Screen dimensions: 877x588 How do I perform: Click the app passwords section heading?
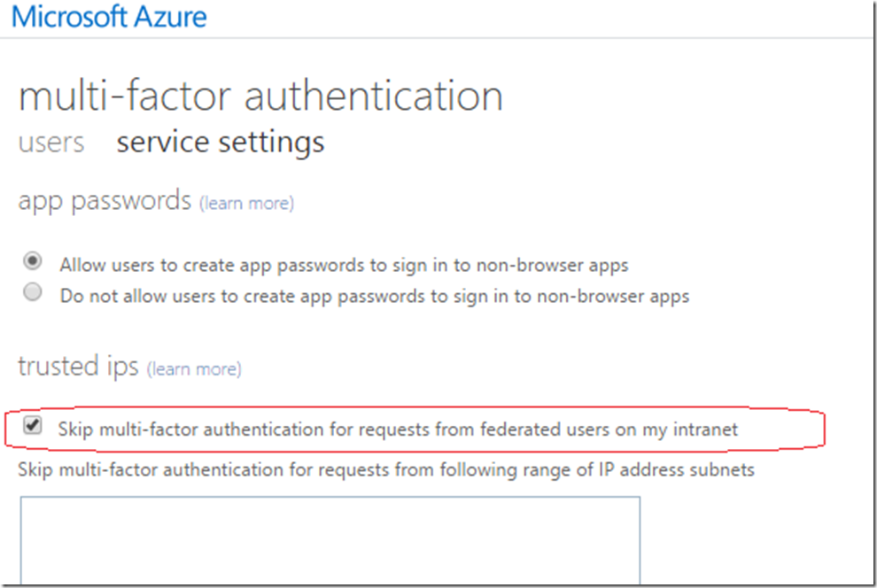click(105, 201)
